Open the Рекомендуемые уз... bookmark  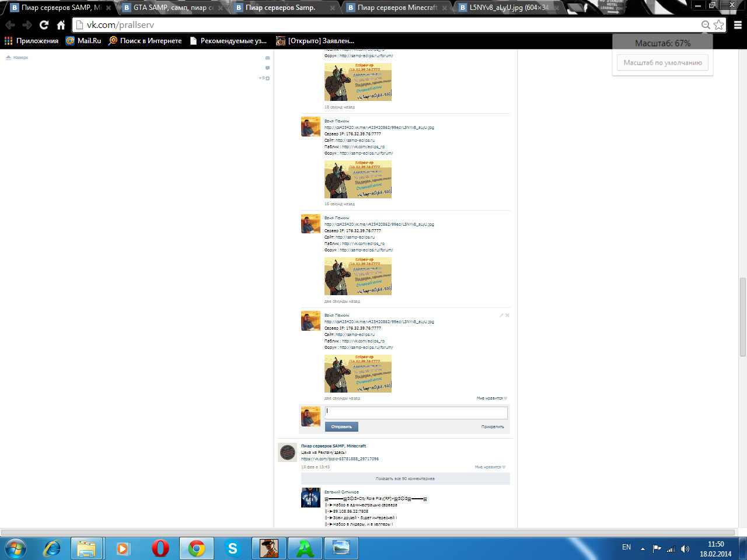coord(228,41)
